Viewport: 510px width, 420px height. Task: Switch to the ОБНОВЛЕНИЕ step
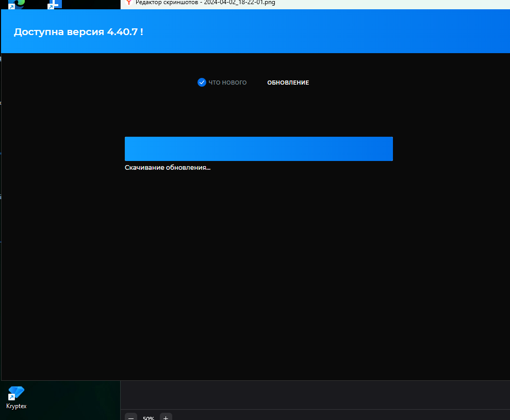(x=288, y=83)
